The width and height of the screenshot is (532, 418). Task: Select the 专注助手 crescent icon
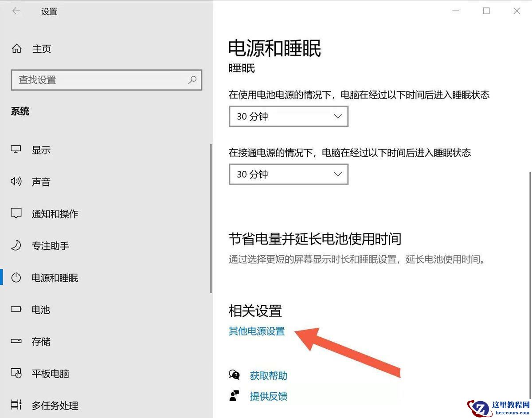click(16, 245)
